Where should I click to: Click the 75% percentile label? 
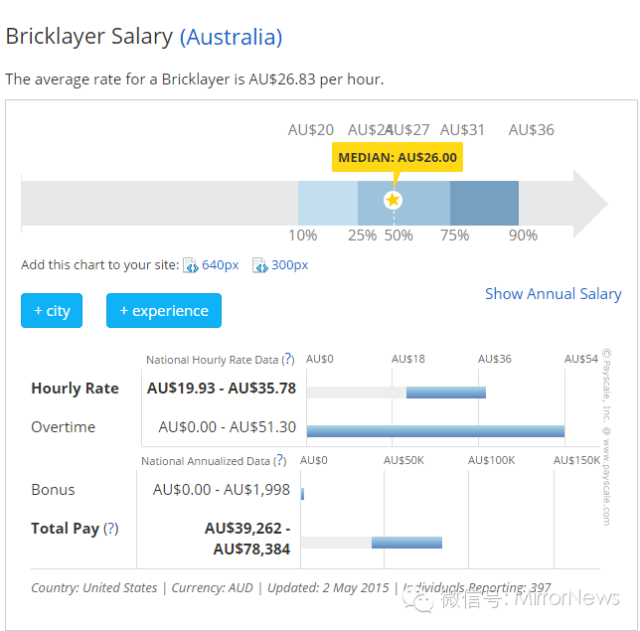[454, 235]
